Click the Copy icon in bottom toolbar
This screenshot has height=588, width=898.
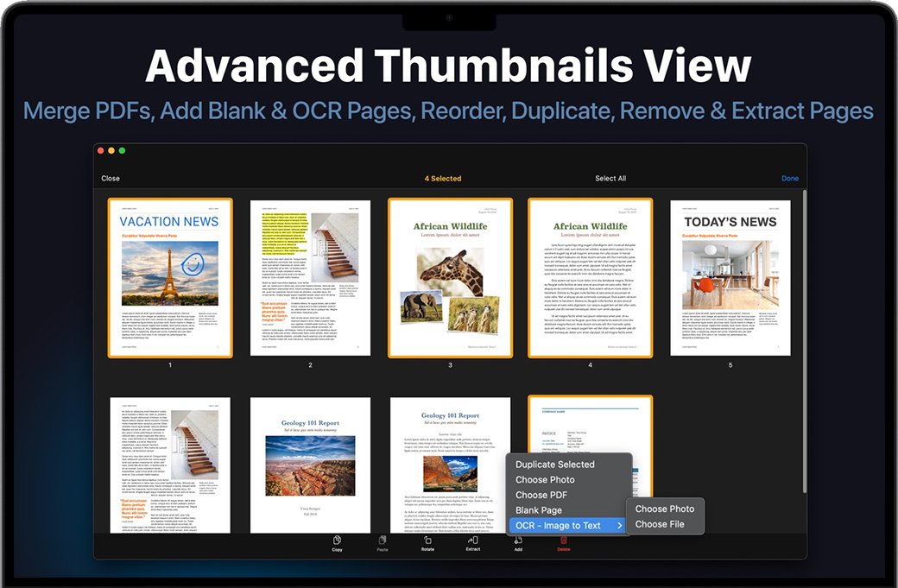337,541
